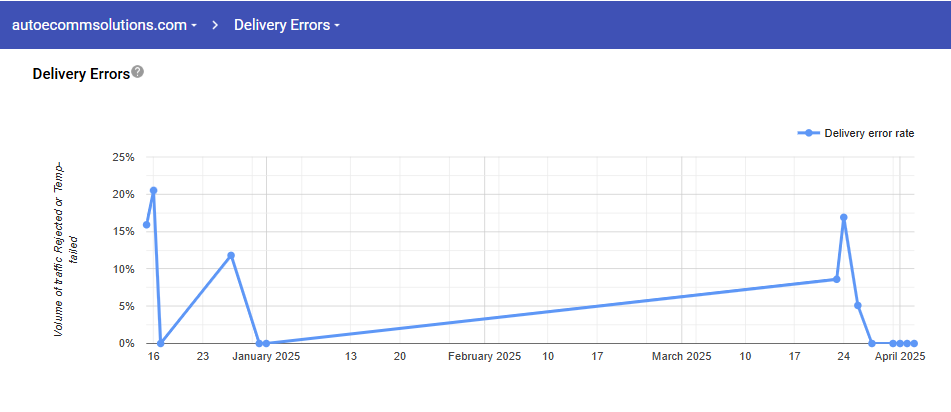
Task: Expand the Delivery Errors breadcrumb dropdown
Action: coord(286,25)
